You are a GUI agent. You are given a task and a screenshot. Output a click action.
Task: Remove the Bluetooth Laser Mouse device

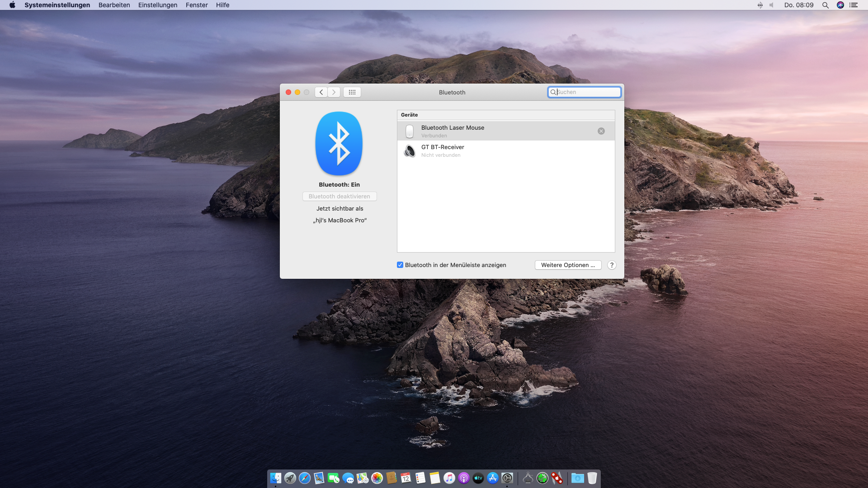pyautogui.click(x=601, y=131)
